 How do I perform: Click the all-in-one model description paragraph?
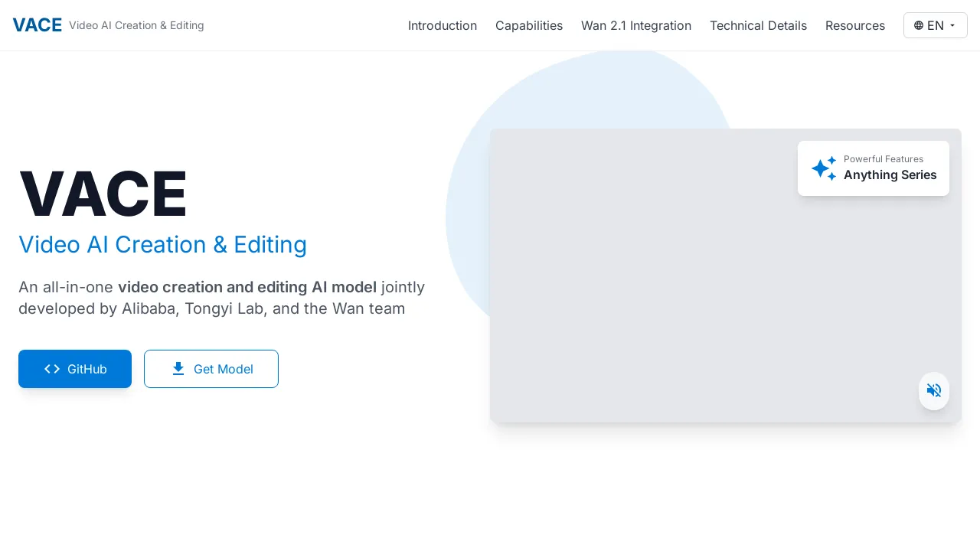click(x=222, y=298)
